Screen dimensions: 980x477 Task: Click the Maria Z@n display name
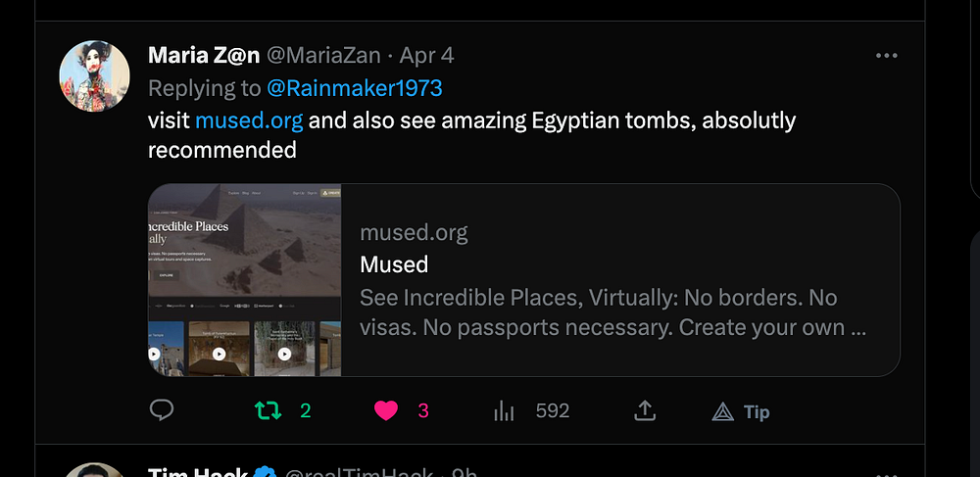203,56
